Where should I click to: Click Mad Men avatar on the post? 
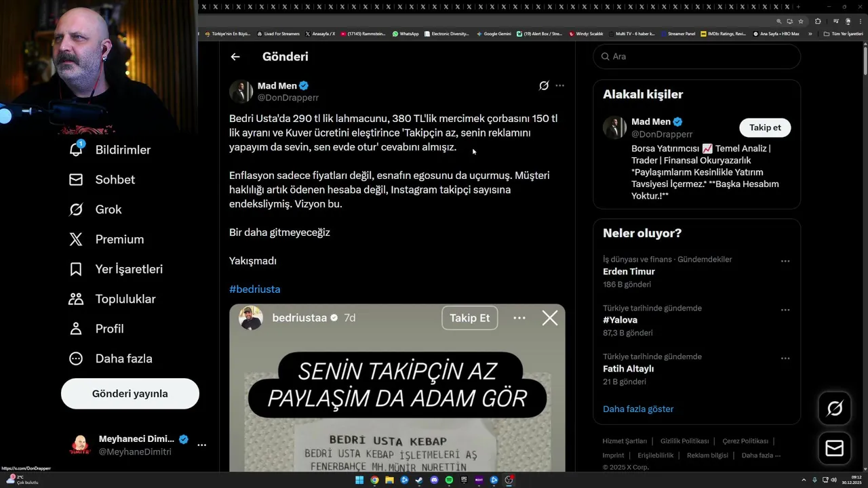tap(241, 91)
